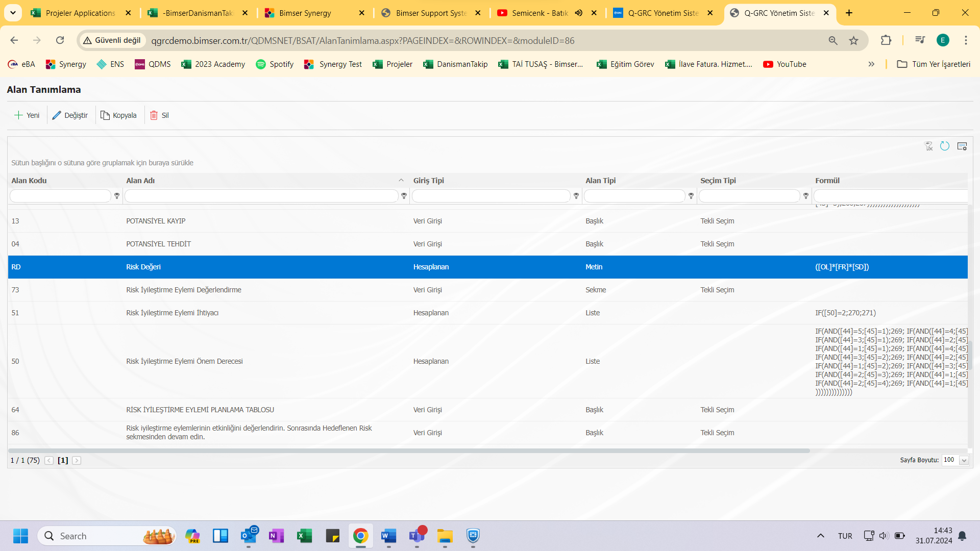The width and height of the screenshot is (980, 551).
Task: Click the Yeni (New) button
Action: 26,115
